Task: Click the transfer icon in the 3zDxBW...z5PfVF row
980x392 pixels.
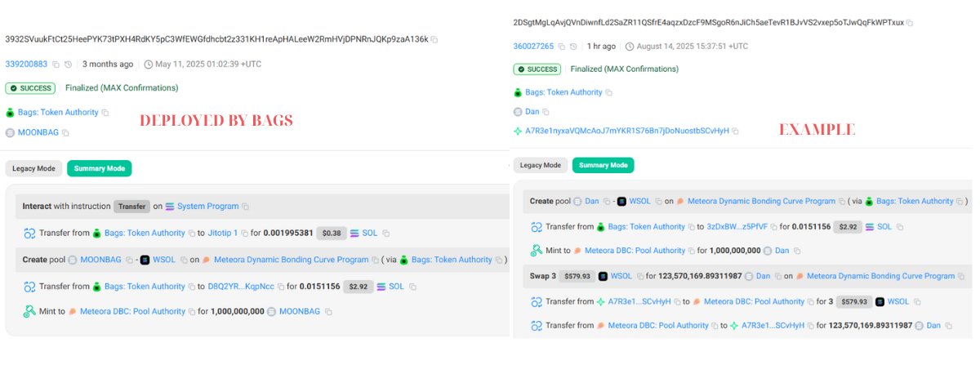Action: click(x=537, y=227)
